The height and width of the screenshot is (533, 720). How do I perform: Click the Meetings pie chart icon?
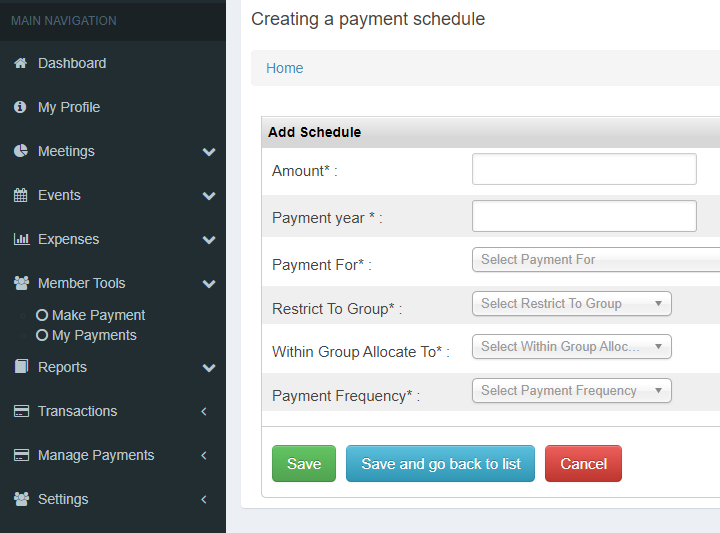click(21, 151)
